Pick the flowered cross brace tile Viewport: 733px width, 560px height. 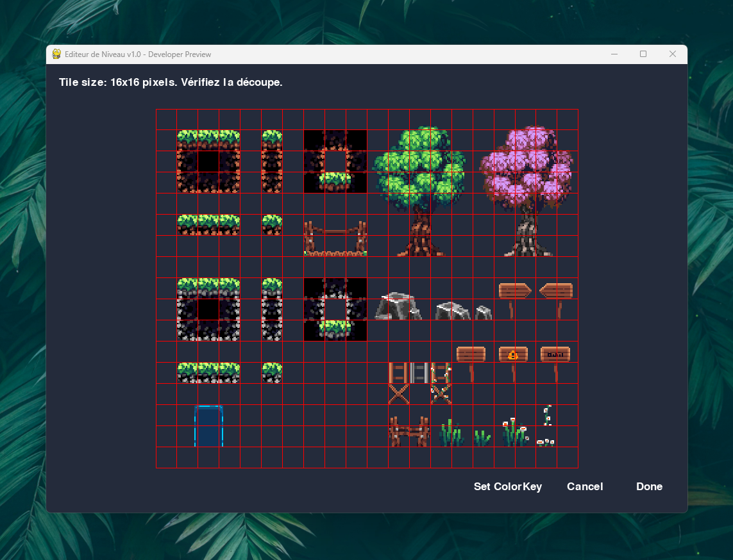coord(441,393)
